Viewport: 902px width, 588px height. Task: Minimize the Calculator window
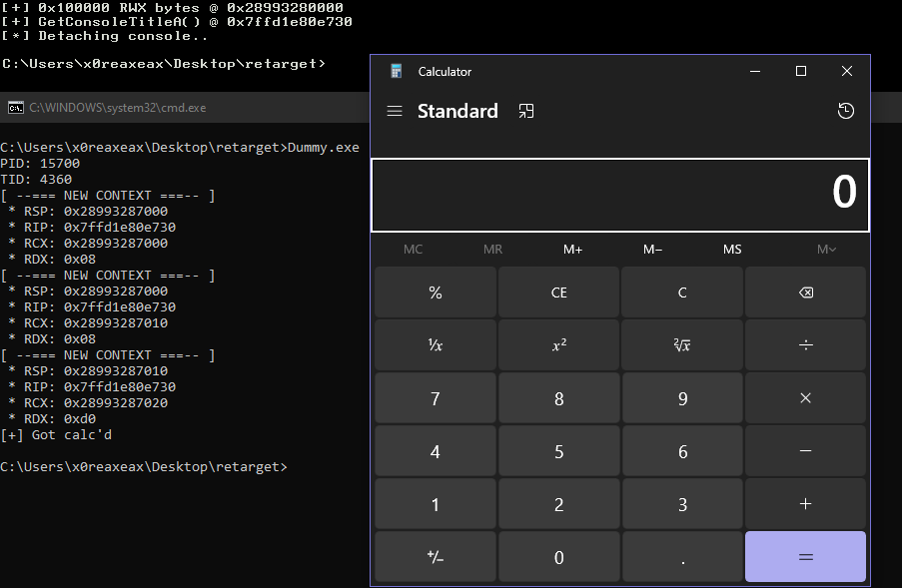755,71
